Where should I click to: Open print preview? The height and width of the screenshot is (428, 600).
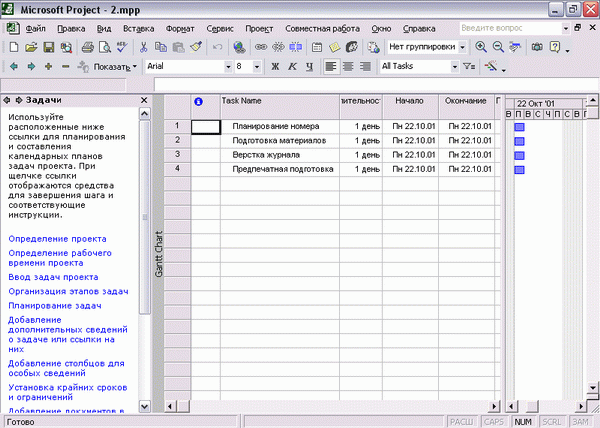[x=105, y=47]
